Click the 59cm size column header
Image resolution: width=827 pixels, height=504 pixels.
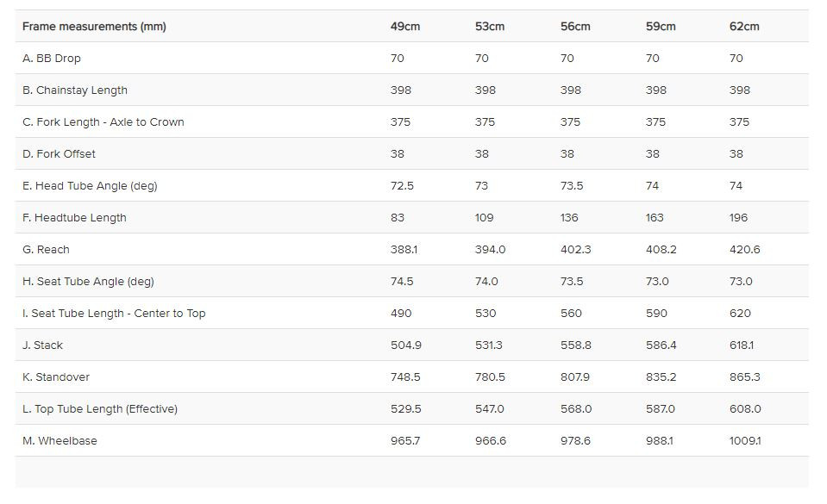(661, 27)
